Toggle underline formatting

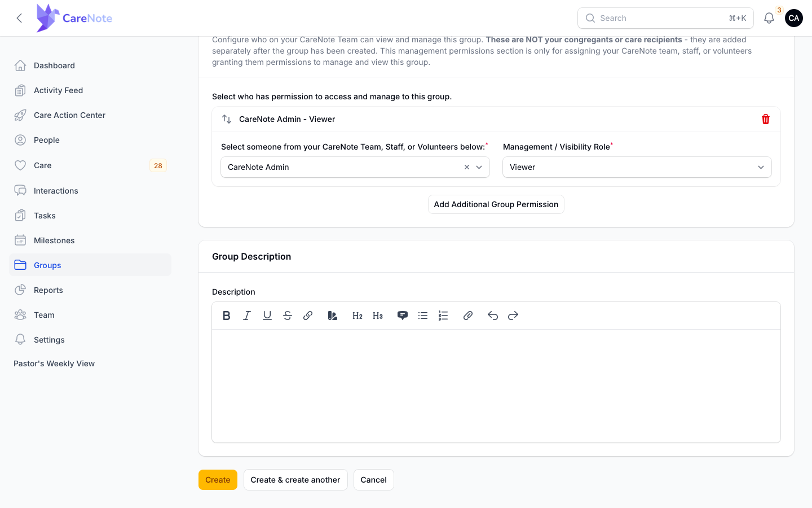coord(267,316)
